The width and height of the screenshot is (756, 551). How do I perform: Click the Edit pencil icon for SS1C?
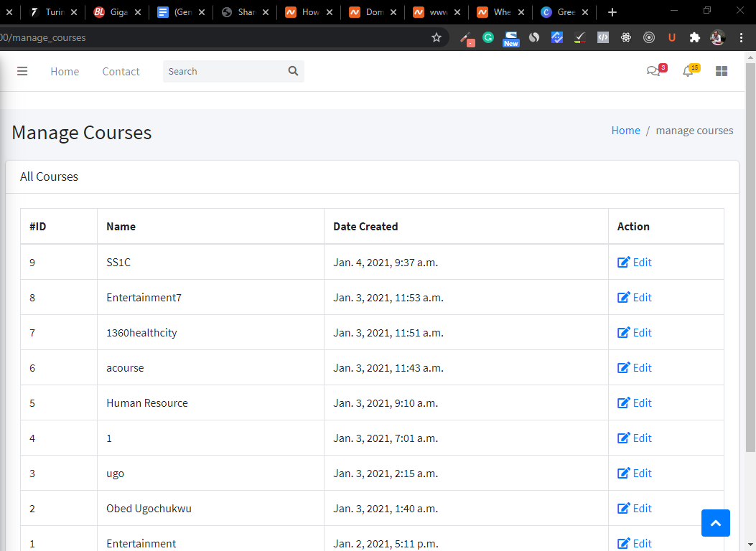click(x=623, y=262)
